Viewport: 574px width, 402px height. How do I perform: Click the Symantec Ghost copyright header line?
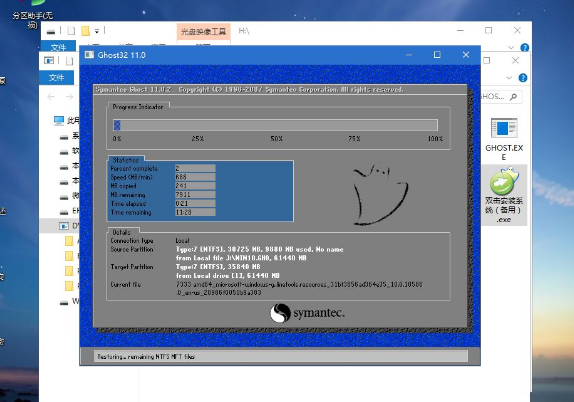249,90
